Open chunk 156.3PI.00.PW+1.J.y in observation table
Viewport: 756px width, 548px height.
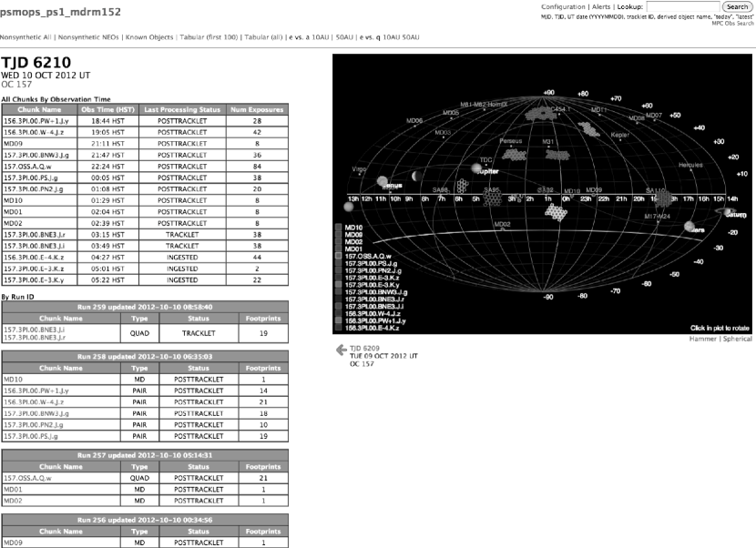pyautogui.click(x=36, y=121)
